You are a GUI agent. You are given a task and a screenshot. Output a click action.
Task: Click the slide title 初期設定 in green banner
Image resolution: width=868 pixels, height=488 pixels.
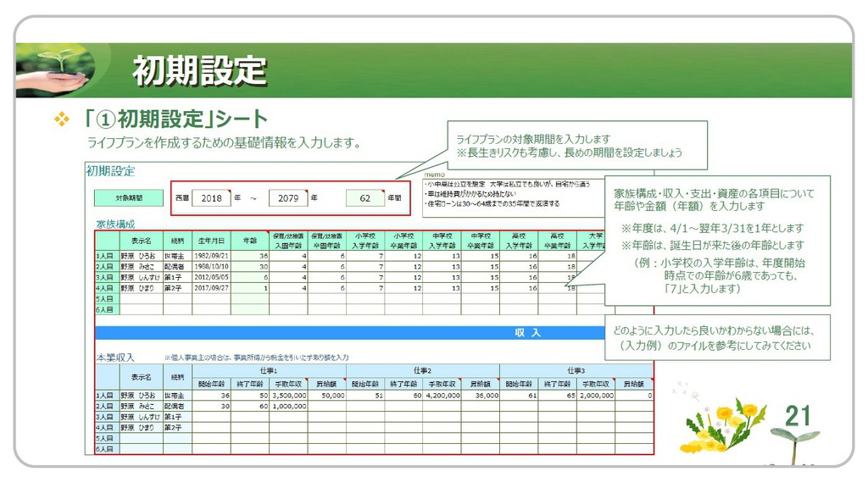(x=199, y=71)
